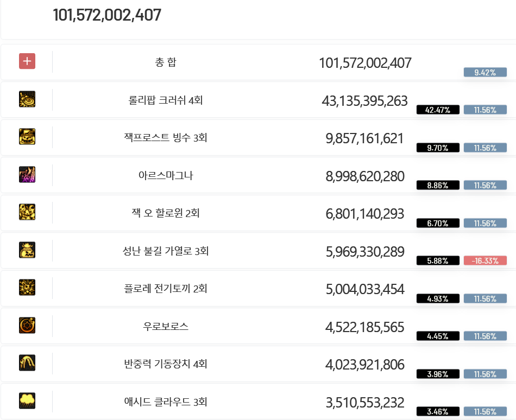Click the red -16.33% change badge
The height and width of the screenshot is (420, 516).
coord(485,260)
